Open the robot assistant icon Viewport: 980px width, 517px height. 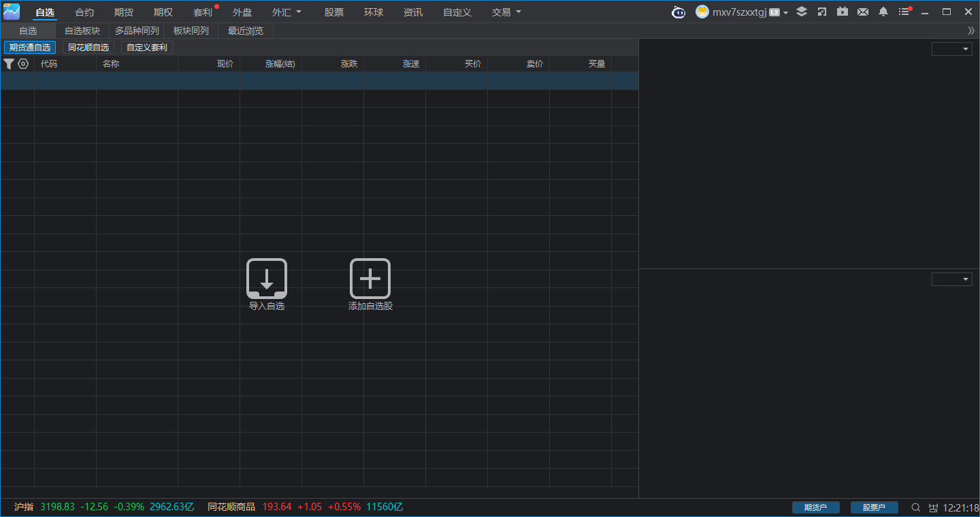point(679,12)
